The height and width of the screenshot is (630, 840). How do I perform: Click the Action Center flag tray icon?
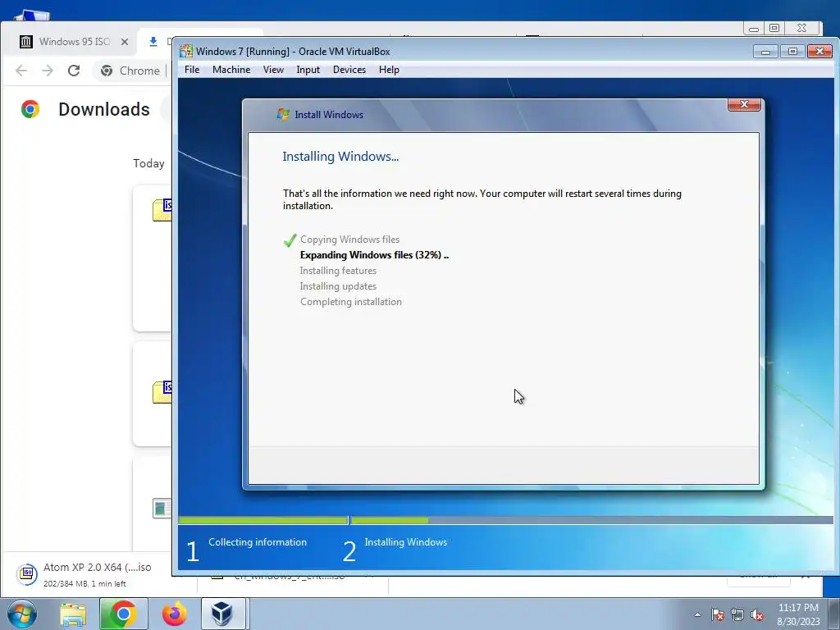point(717,615)
